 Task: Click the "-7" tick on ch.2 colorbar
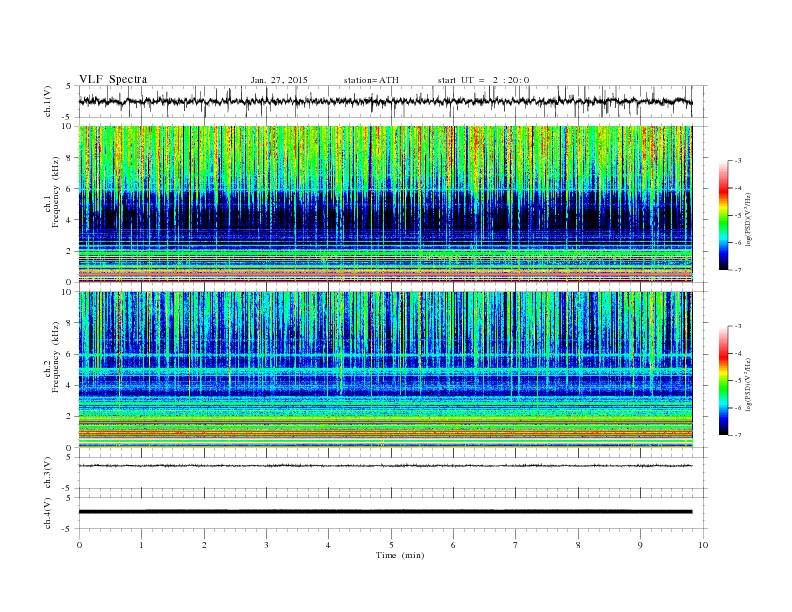click(738, 435)
